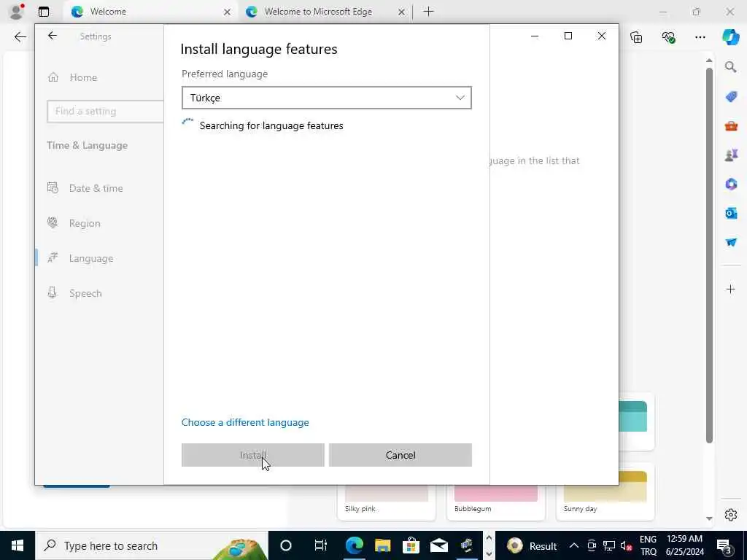Click taskbar Type here to search box

(152, 545)
